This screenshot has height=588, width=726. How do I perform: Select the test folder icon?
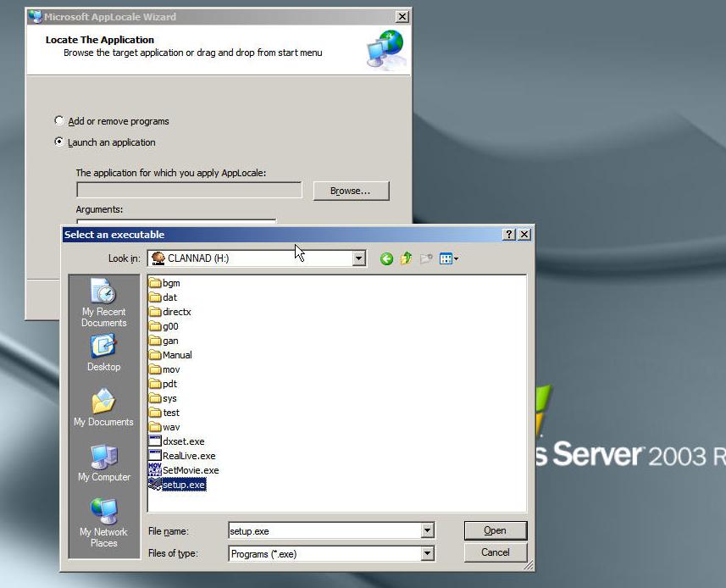click(x=155, y=413)
